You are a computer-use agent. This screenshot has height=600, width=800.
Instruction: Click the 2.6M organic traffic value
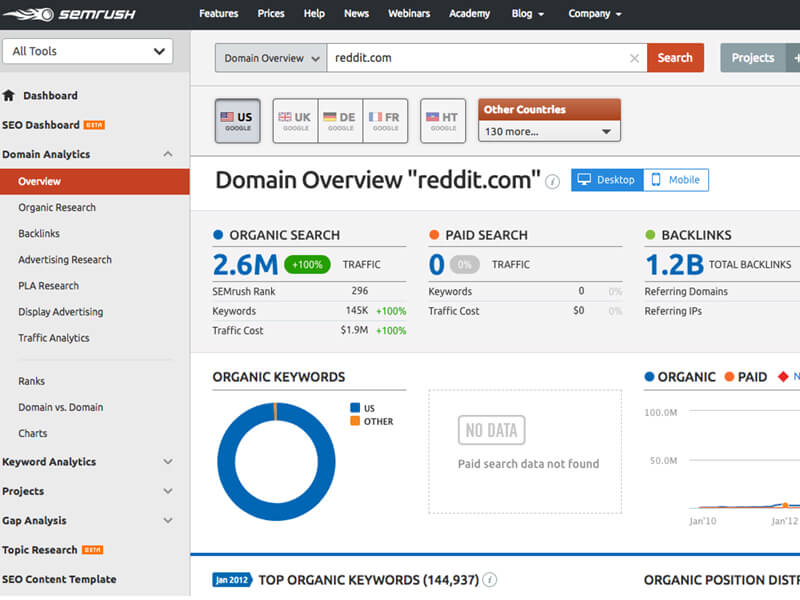pyautogui.click(x=245, y=265)
